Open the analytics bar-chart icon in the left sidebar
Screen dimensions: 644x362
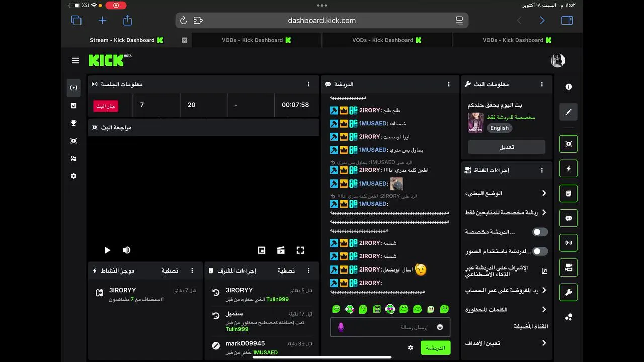(x=73, y=106)
